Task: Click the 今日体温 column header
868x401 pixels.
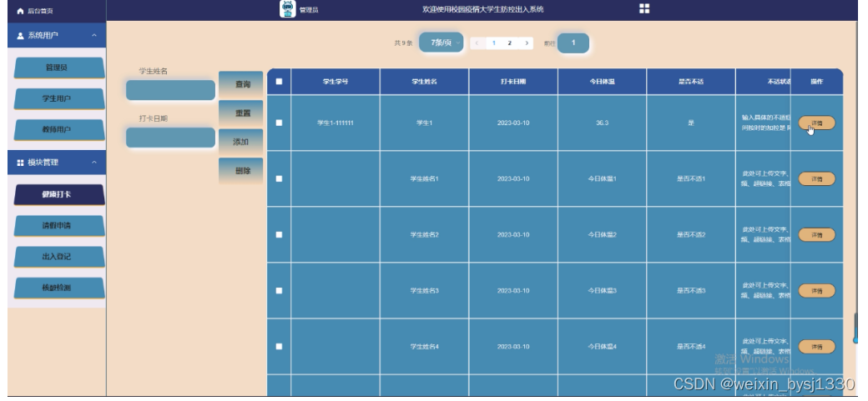Action: [602, 82]
